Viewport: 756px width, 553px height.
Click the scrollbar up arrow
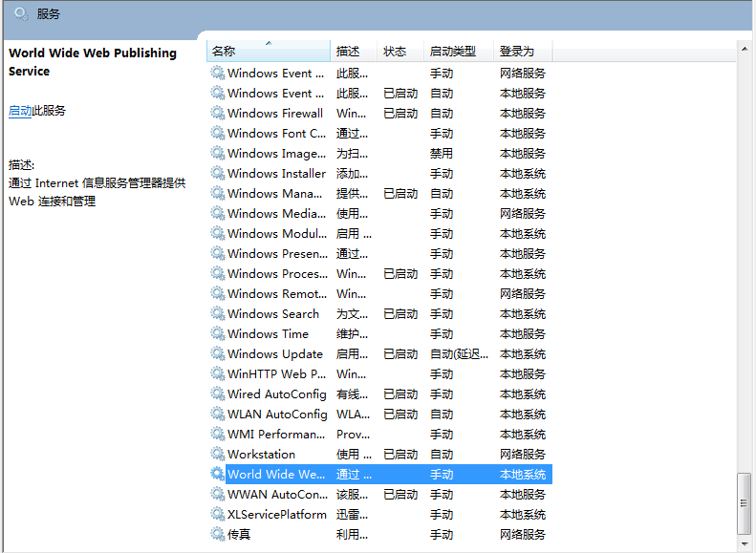click(x=745, y=49)
